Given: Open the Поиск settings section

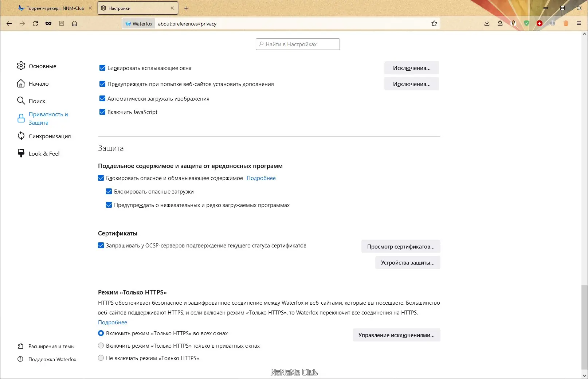Looking at the screenshot, I should (31, 101).
